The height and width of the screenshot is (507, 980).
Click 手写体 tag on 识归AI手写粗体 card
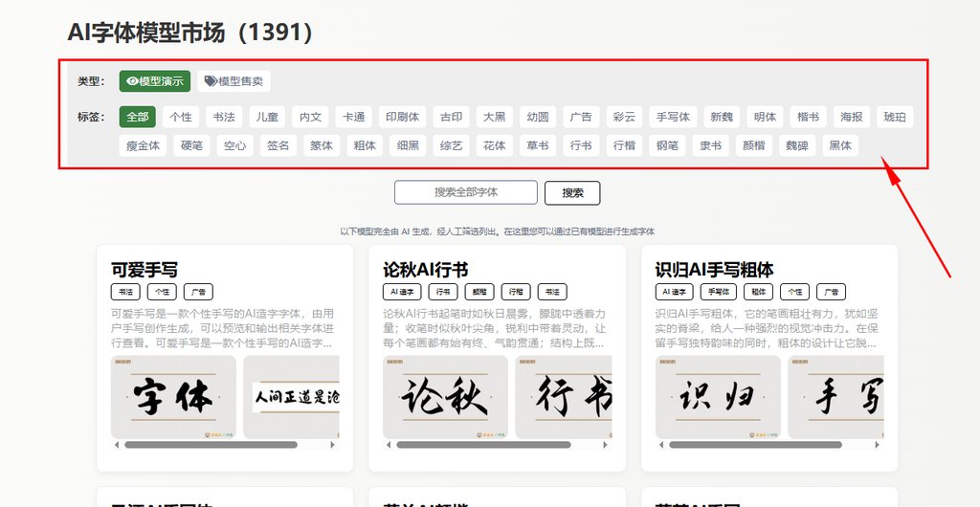click(x=719, y=292)
